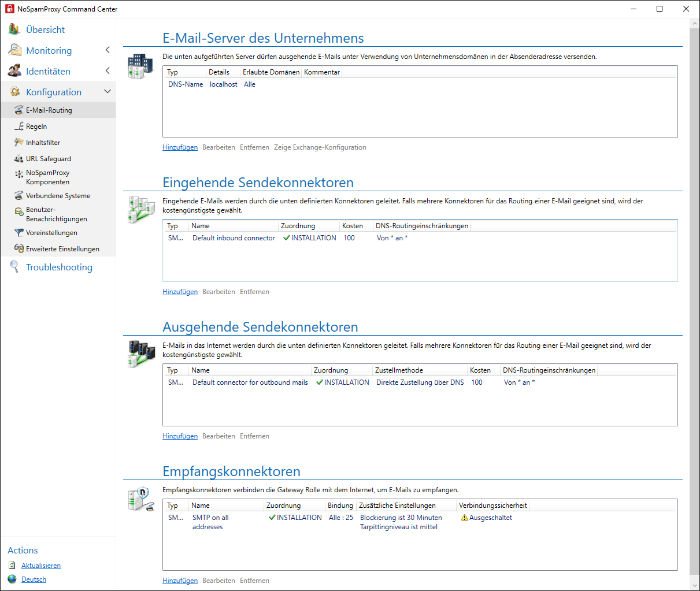Click the Aktualisieren action link
700x591 pixels.
(x=41, y=566)
